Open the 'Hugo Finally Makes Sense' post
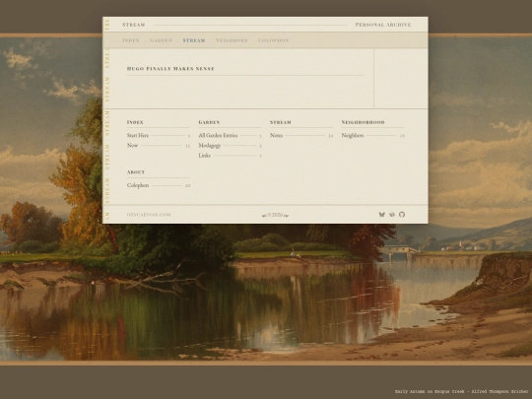 (x=170, y=69)
